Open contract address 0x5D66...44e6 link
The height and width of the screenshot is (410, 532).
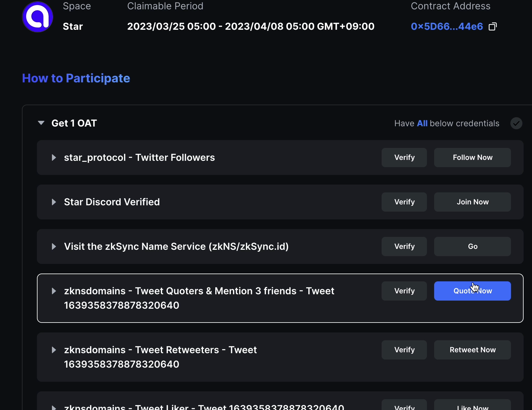447,26
